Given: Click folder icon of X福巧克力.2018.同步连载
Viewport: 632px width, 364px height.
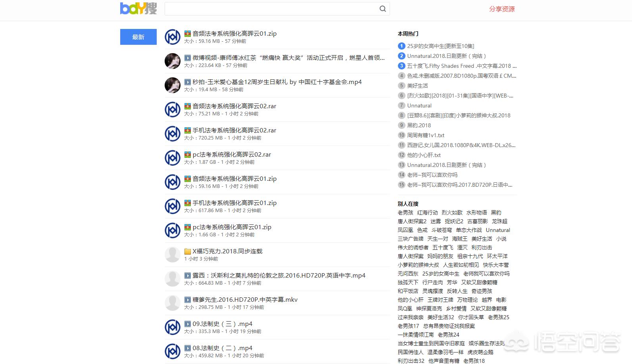Looking at the screenshot, I should (188, 251).
